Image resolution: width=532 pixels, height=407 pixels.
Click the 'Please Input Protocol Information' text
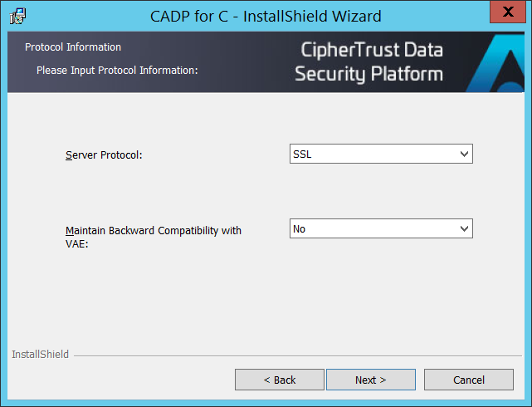tap(117, 70)
